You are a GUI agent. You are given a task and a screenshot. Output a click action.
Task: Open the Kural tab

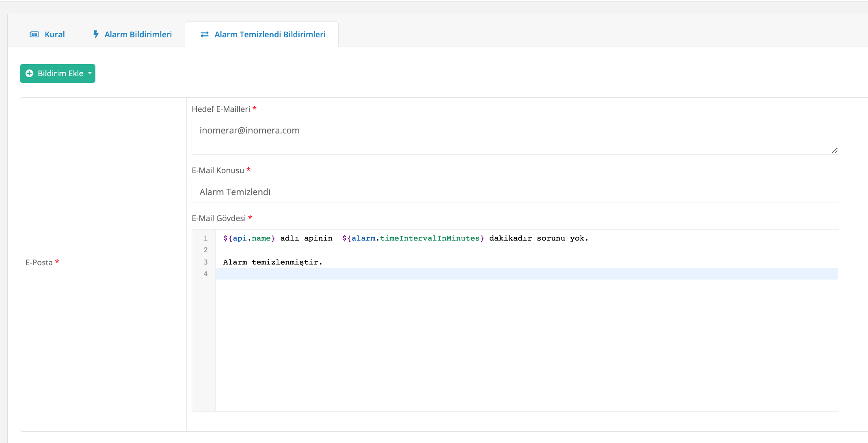tap(47, 34)
